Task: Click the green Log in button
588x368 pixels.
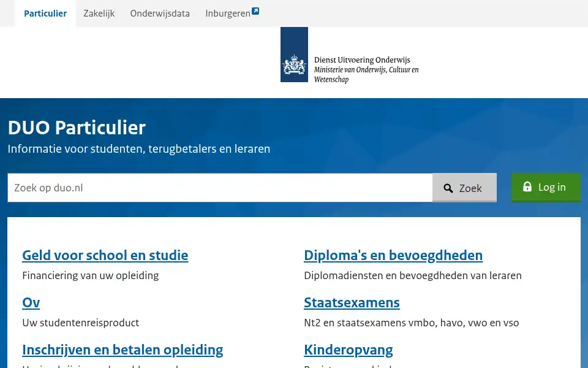Action: 546,188
